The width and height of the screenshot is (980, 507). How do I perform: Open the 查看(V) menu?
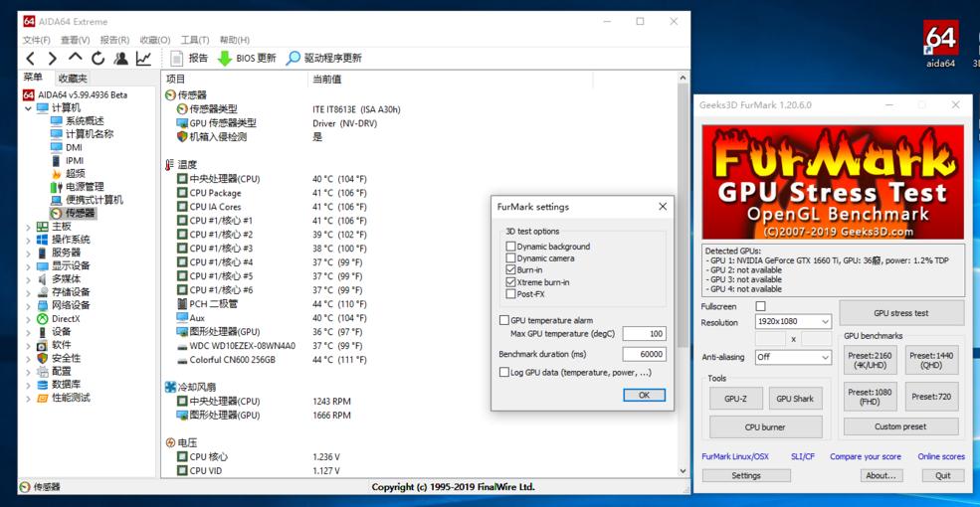coord(75,40)
